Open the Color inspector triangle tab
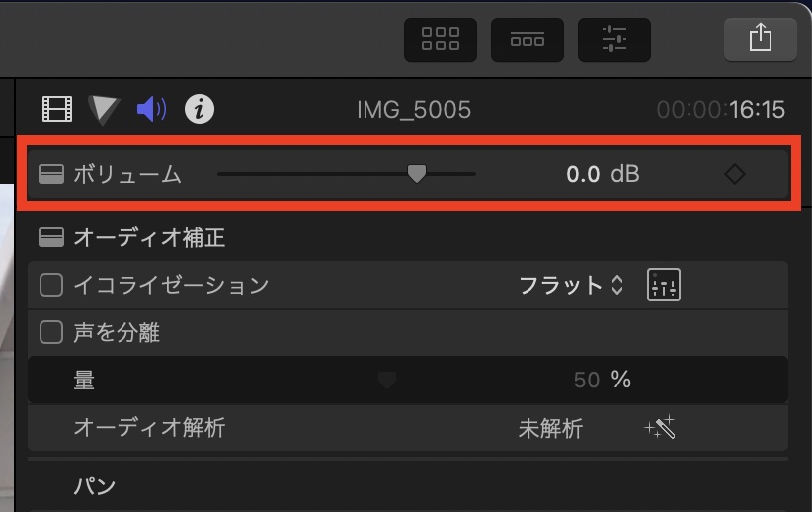This screenshot has height=512, width=812. (103, 108)
